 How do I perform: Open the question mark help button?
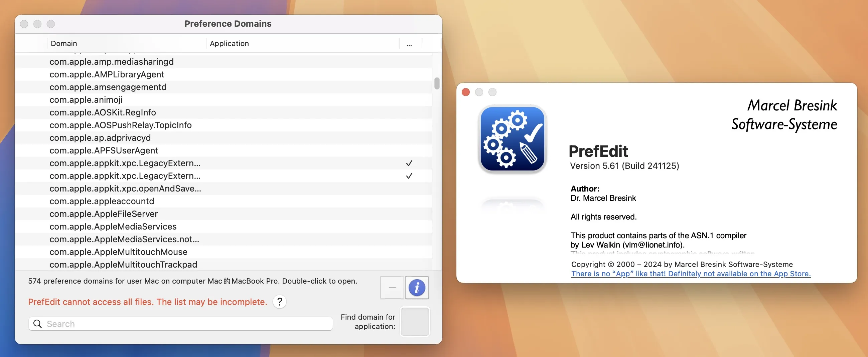pyautogui.click(x=280, y=302)
